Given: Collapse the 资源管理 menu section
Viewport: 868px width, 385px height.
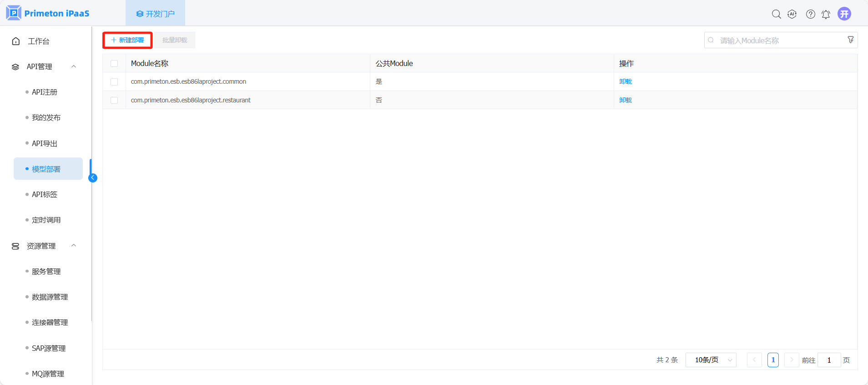Looking at the screenshot, I should (74, 246).
